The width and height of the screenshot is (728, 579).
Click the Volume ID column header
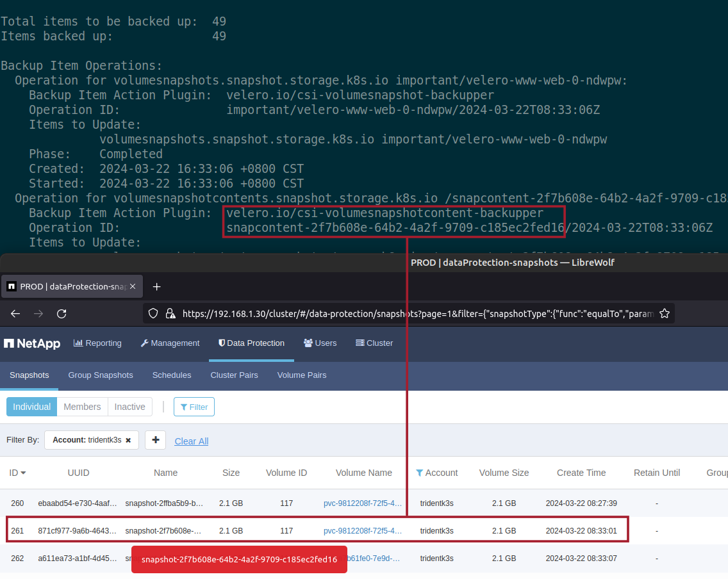coord(286,473)
